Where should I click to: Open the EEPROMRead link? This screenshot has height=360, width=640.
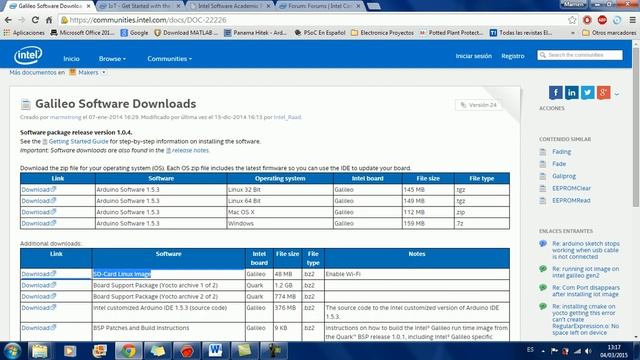pyautogui.click(x=571, y=200)
